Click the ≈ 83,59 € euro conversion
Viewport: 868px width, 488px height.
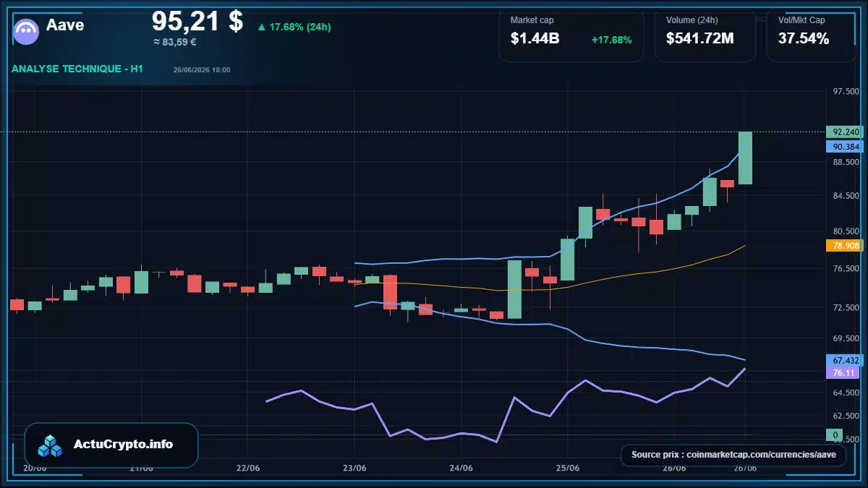coord(175,42)
